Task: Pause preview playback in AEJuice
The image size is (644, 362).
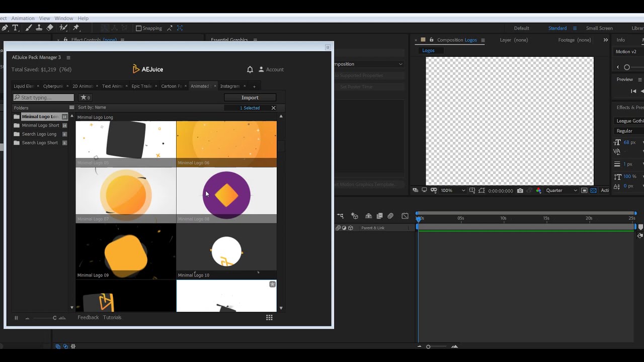Action: pos(16,318)
